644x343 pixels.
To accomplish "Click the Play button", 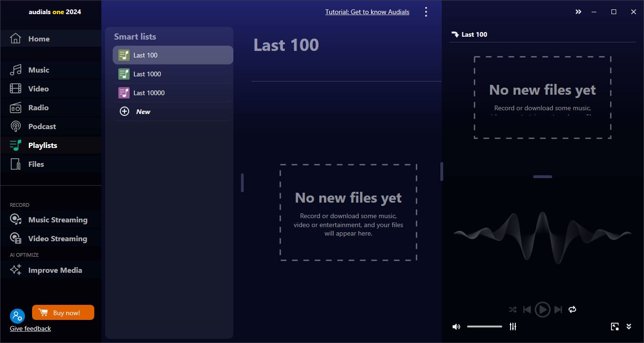I will 543,310.
